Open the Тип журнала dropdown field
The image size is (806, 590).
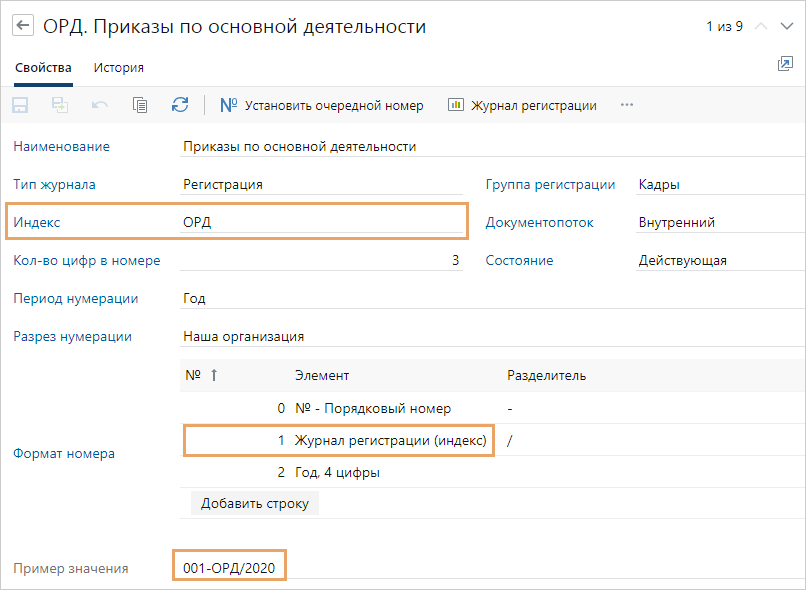(x=322, y=184)
